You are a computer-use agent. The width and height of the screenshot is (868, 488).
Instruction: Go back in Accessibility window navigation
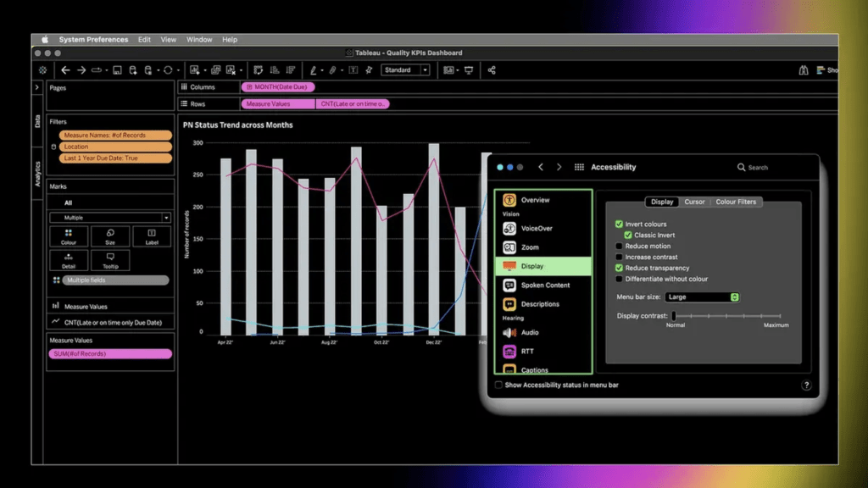(541, 167)
